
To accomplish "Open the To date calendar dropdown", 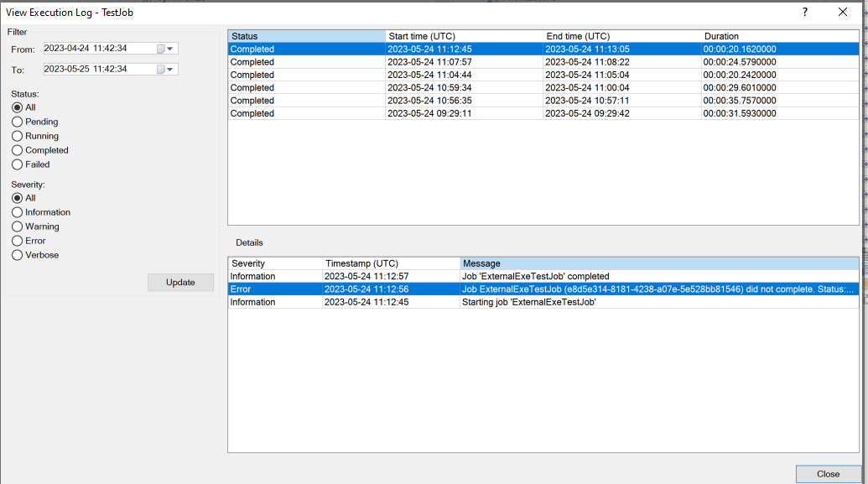I will click(x=165, y=70).
